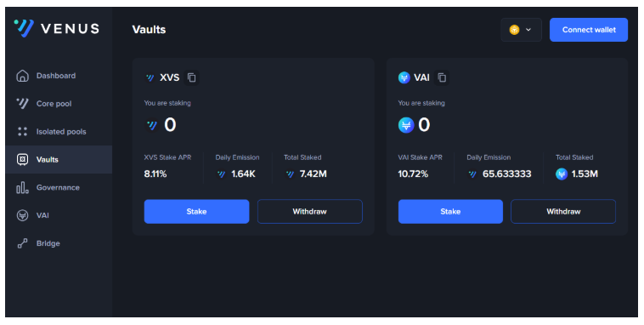Open the Bridge page label
The height and width of the screenshot is (325, 644).
click(x=48, y=243)
